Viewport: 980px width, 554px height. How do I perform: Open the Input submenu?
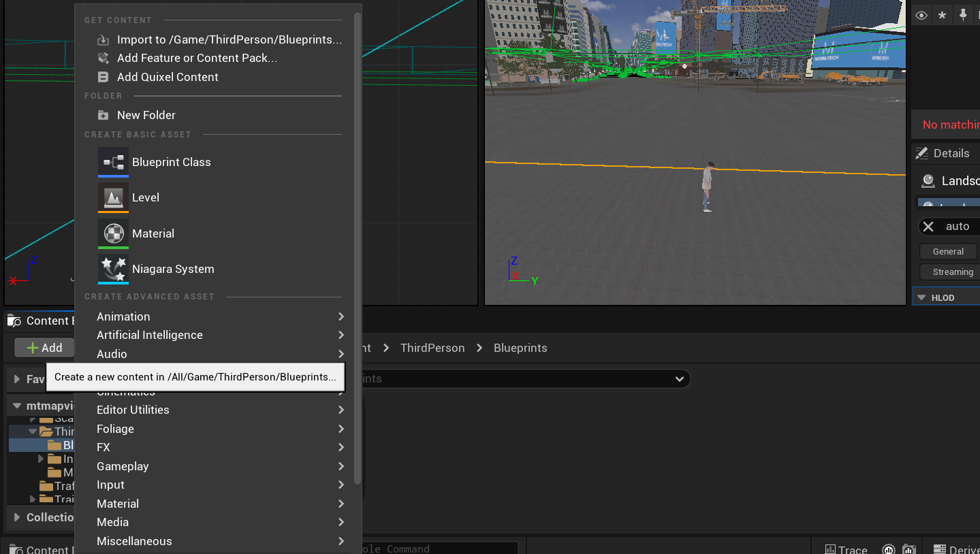tap(219, 485)
